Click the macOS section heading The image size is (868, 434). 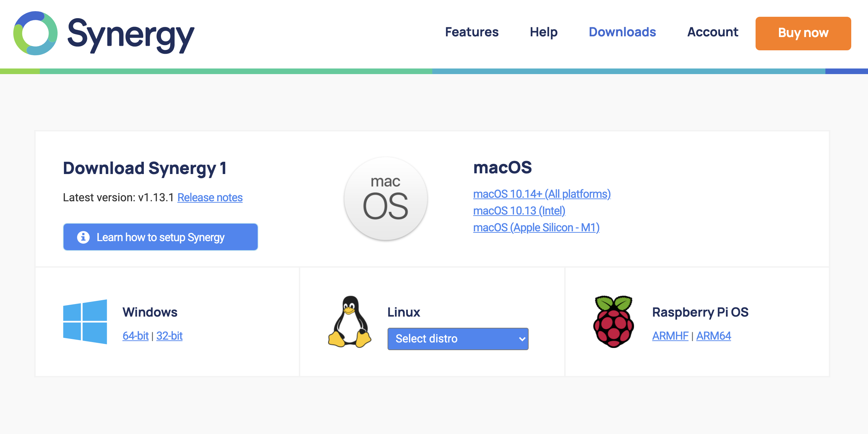click(502, 167)
